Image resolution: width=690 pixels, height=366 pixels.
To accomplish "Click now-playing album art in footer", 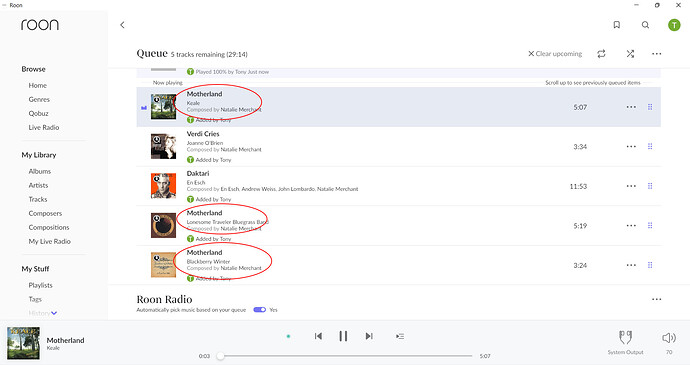I will pyautogui.click(x=23, y=343).
